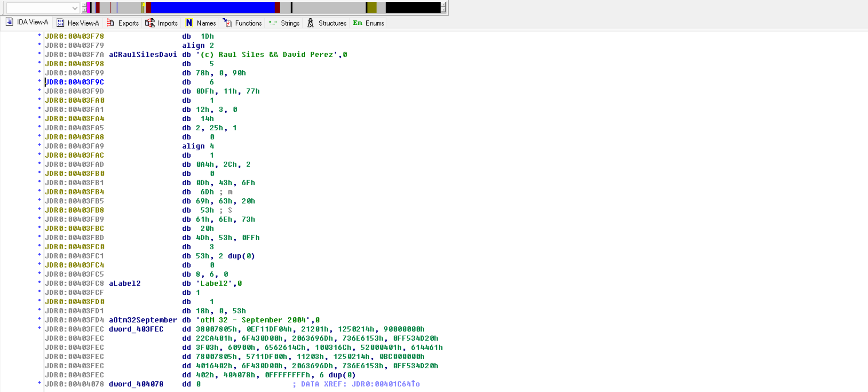This screenshot has height=392, width=868.
Task: Click the margin dot beside address 00404078
Action: tap(39, 383)
